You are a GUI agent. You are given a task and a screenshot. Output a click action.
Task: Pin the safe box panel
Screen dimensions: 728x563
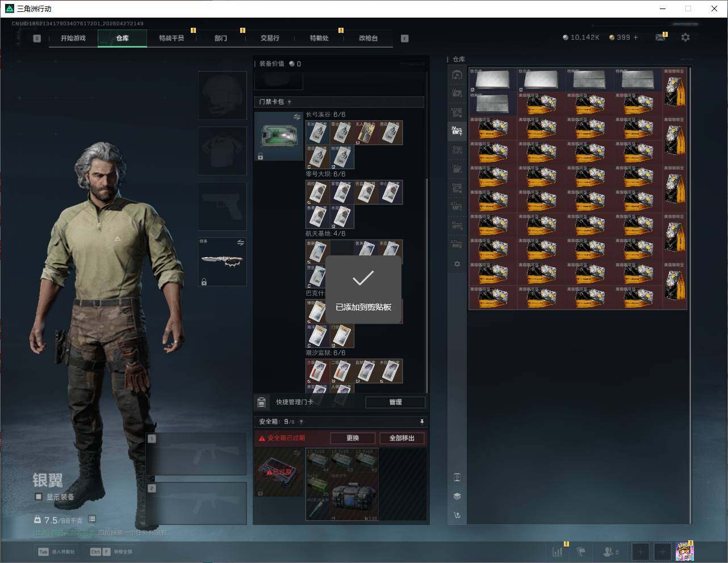pos(421,422)
